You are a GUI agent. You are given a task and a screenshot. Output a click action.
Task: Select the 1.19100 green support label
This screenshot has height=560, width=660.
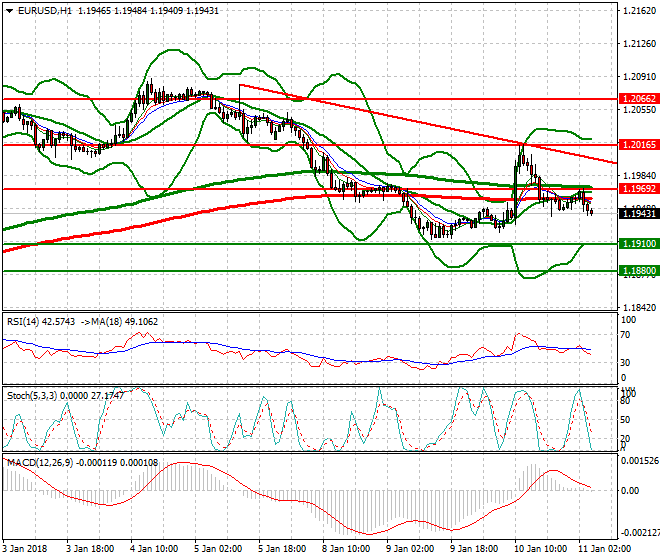pos(638,243)
